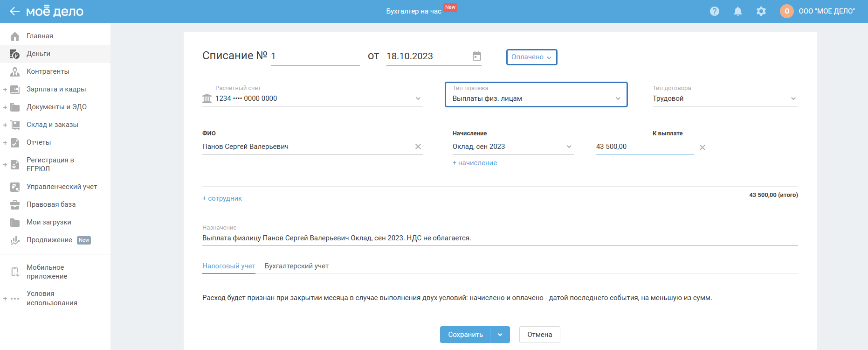Image resolution: width=868 pixels, height=350 pixels.
Task: Expand the Регистрация в ЕГРЮЛ section
Action: [x=5, y=164]
